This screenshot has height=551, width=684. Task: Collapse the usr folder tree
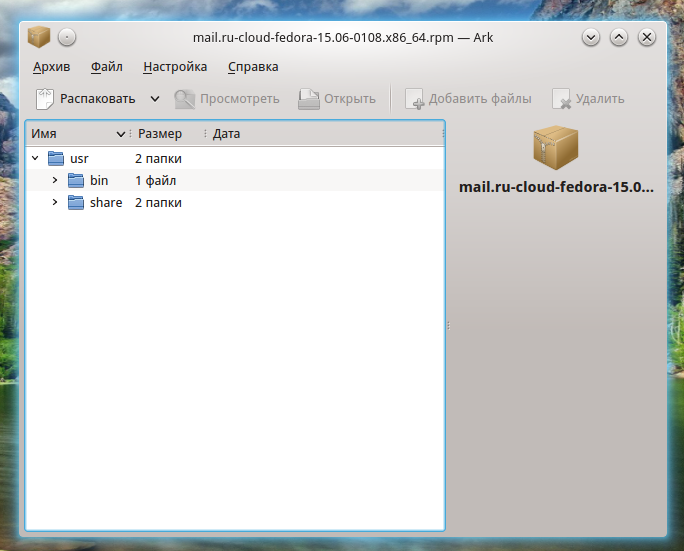[x=35, y=158]
